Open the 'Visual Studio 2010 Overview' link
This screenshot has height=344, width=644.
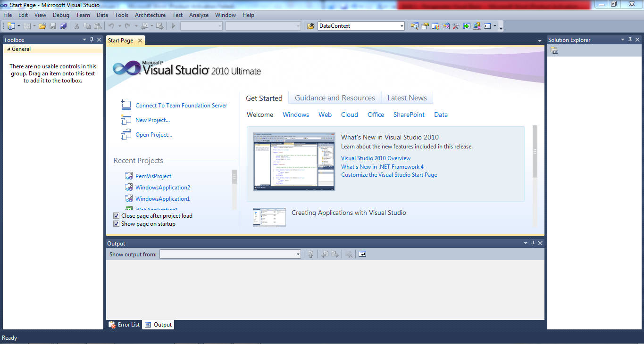click(376, 158)
